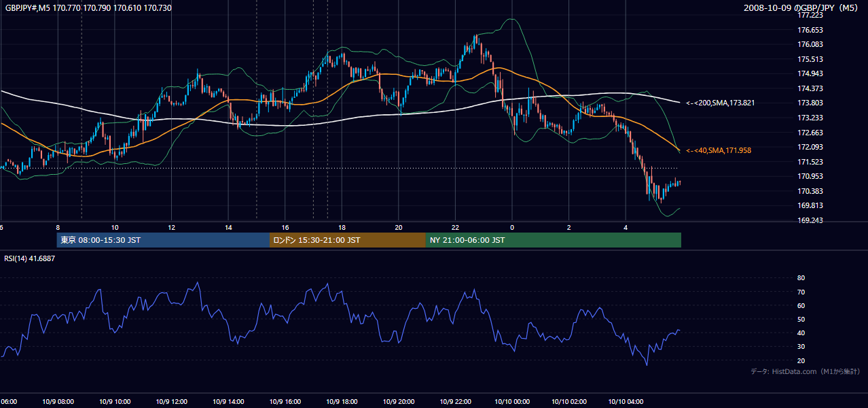868x408 pixels.
Task: Click the 10/10 04:00 time label
Action: point(626,402)
